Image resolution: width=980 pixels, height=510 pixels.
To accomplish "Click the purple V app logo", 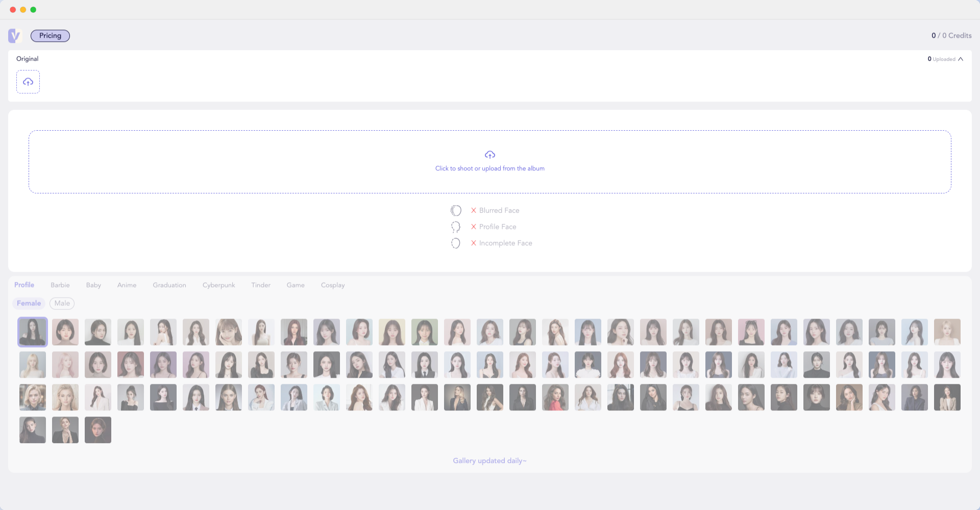I will coord(14,36).
